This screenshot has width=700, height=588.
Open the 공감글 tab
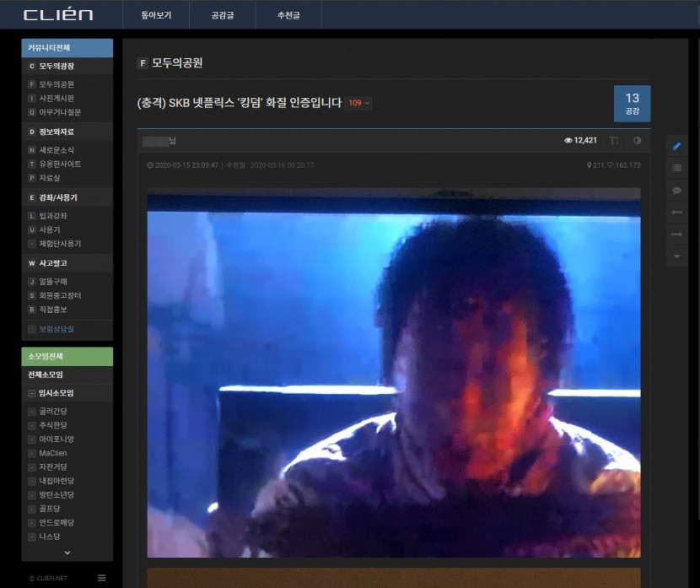(x=223, y=15)
